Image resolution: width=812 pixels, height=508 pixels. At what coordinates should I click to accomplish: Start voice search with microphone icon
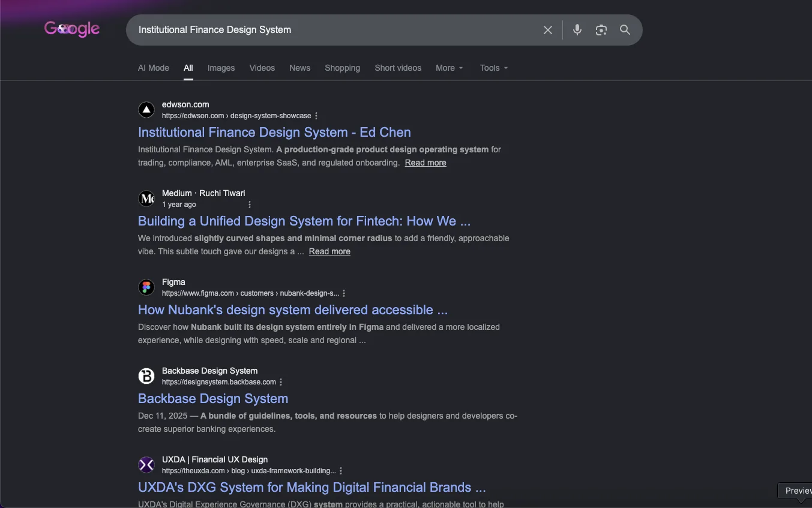click(x=577, y=30)
